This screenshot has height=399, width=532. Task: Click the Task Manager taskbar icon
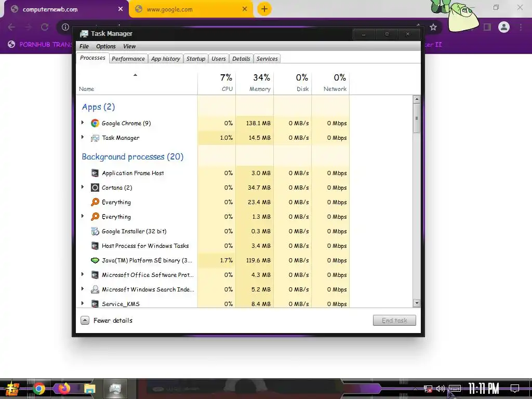[115, 389]
